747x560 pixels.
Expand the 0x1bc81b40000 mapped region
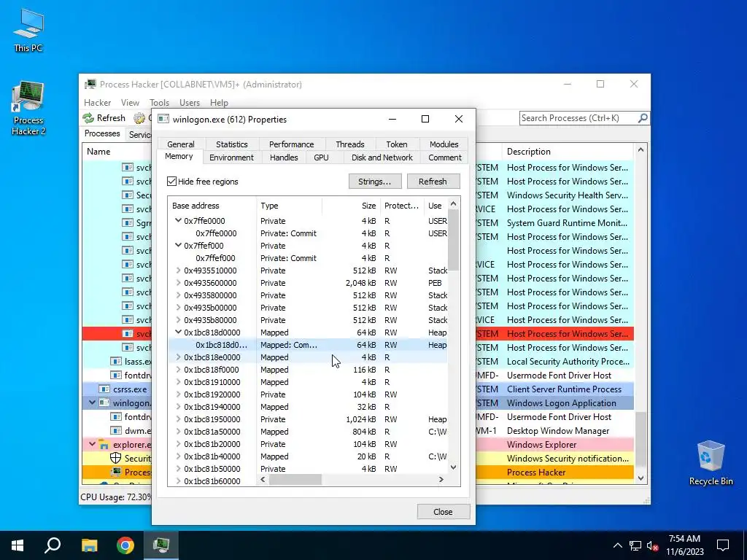tap(178, 456)
